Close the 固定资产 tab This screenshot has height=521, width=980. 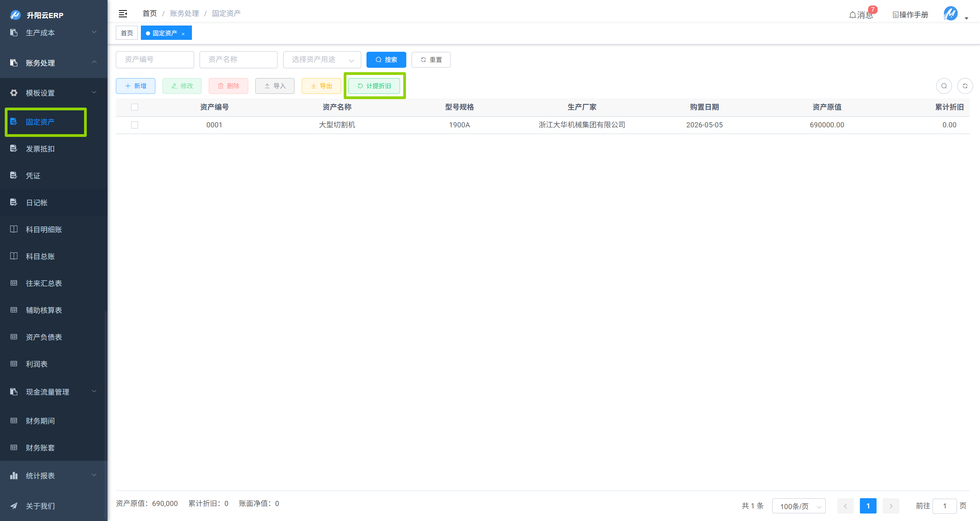[x=183, y=34]
